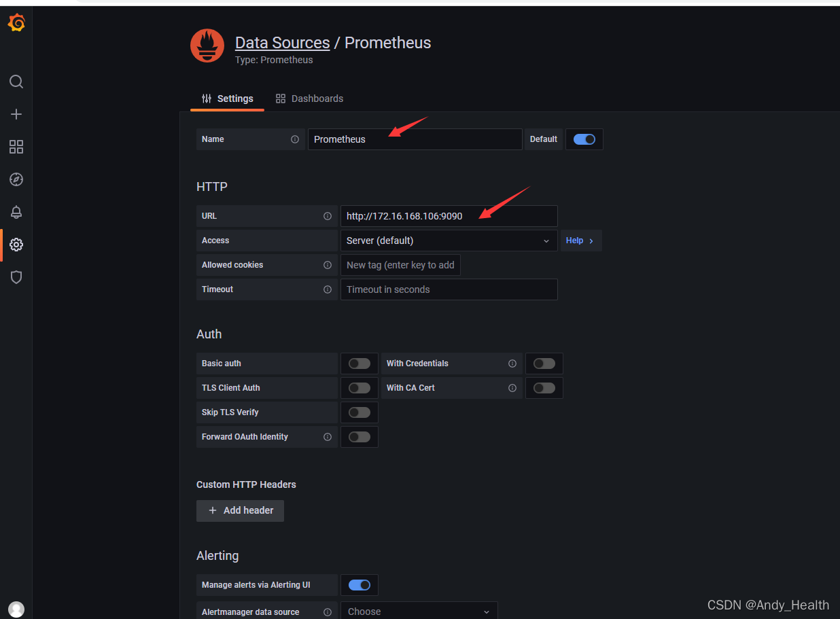Image resolution: width=840 pixels, height=619 pixels.
Task: Click the 'TLS Client Auth' label
Action: tap(231, 388)
